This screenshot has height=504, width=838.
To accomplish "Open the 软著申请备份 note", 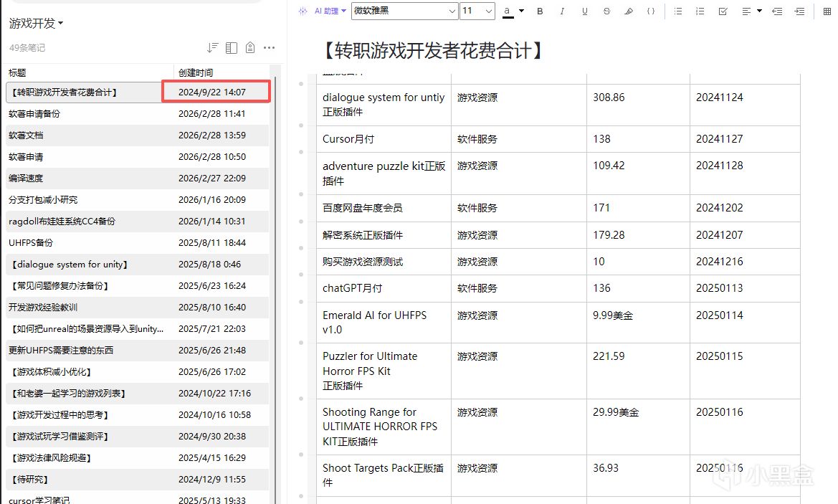I will click(x=138, y=114).
